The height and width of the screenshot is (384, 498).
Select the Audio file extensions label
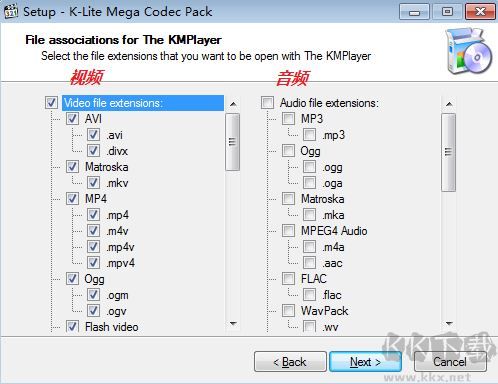(329, 103)
